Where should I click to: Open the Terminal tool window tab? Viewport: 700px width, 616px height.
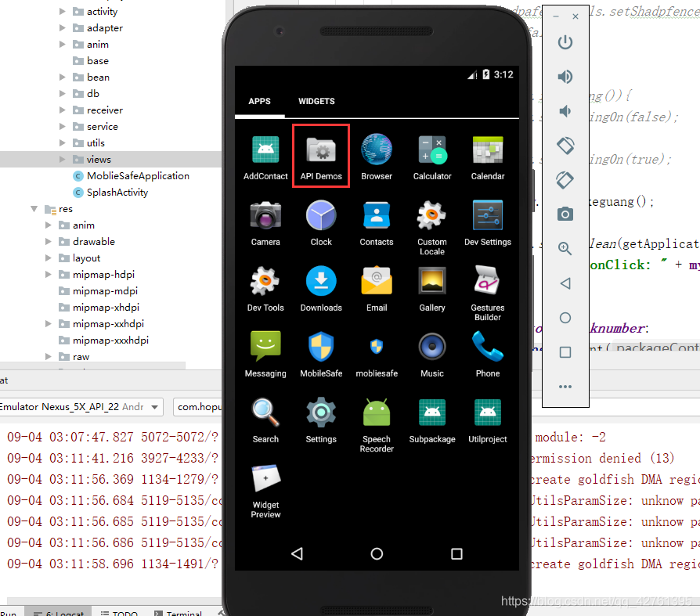coord(178,612)
